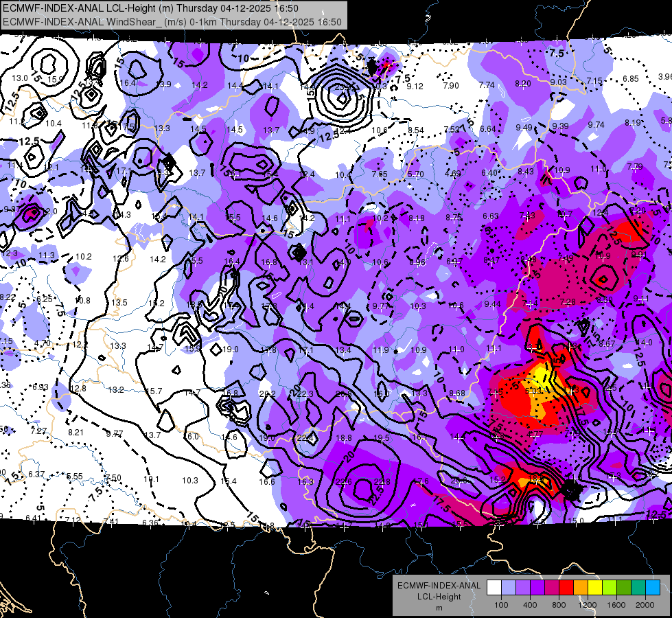Select the light purple legend swatch
Viewport: 672px width, 618px height.
tap(523, 588)
